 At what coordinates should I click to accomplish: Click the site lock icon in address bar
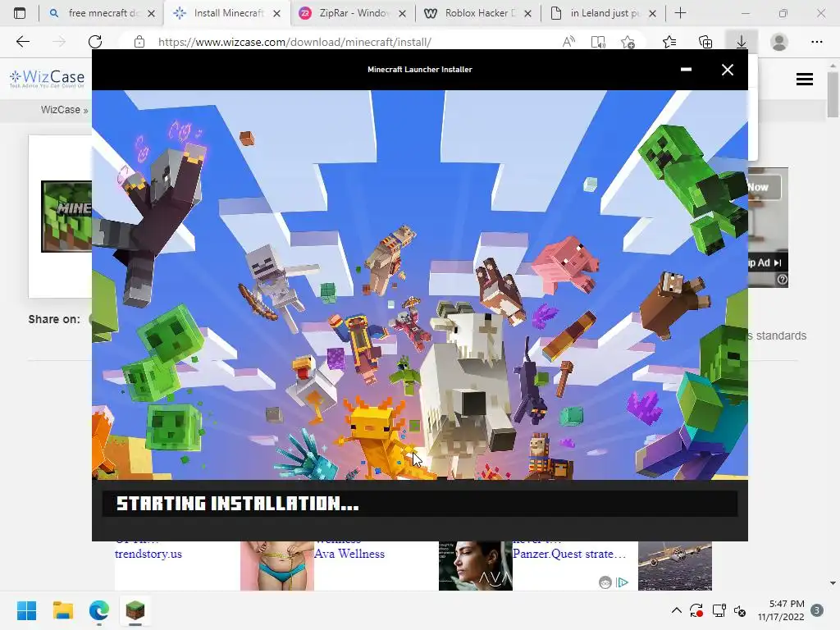(x=139, y=42)
